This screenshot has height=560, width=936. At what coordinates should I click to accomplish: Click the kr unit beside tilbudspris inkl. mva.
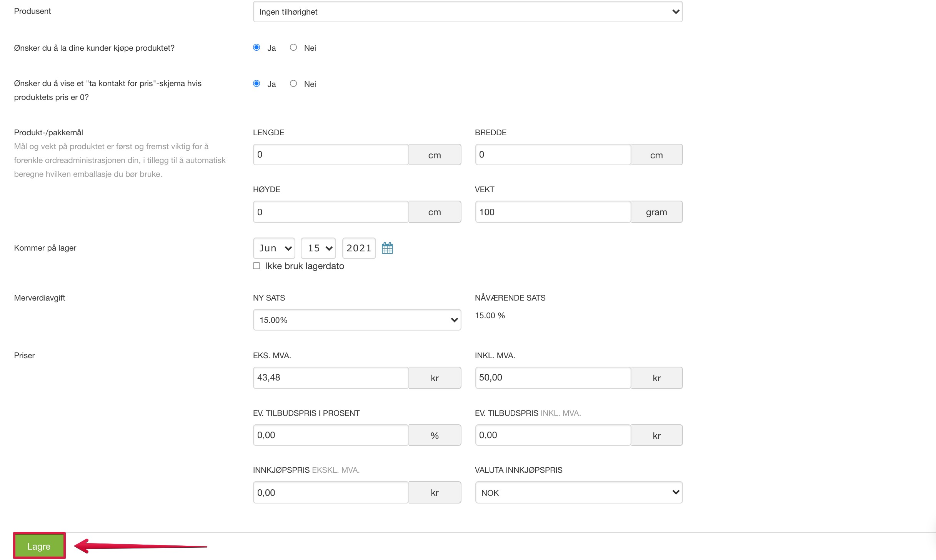tap(656, 435)
